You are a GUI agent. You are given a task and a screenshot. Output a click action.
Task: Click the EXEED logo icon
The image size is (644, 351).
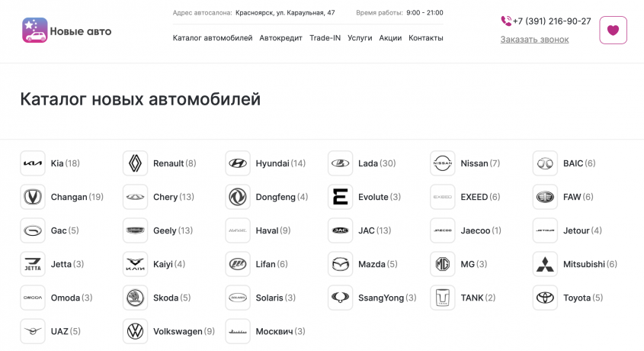(x=443, y=197)
